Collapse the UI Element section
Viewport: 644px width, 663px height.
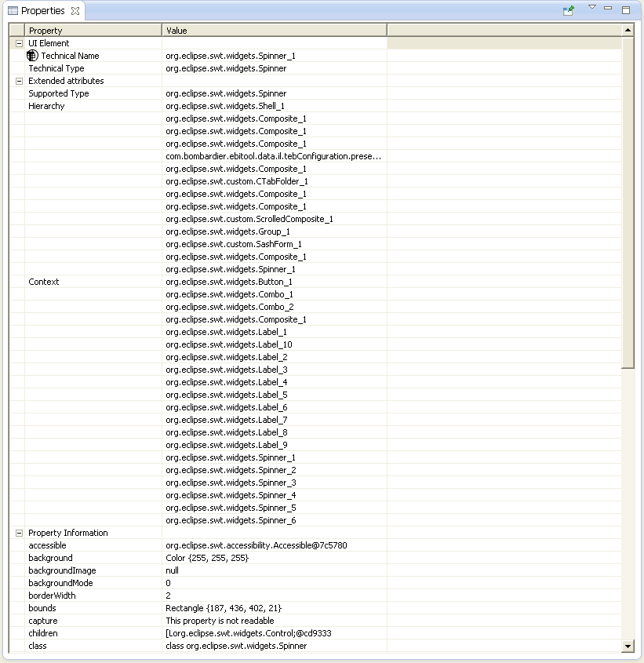coord(19,43)
